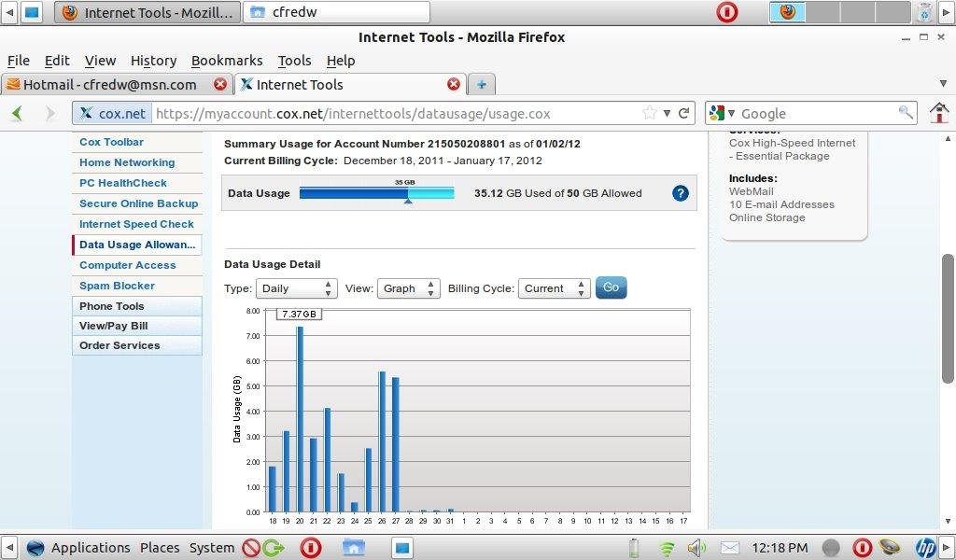Open the Help menu
The width and height of the screenshot is (956, 560).
(341, 61)
